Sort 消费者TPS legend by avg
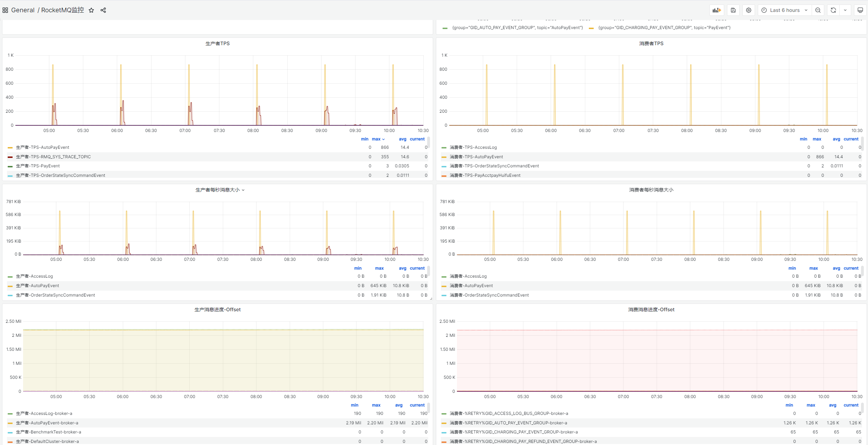Screen dimensions: 868x445 point(836,139)
